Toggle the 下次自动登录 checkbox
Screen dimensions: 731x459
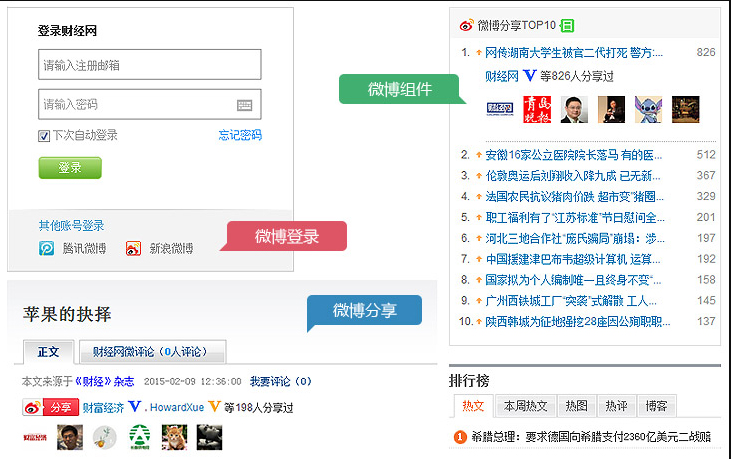coord(44,136)
